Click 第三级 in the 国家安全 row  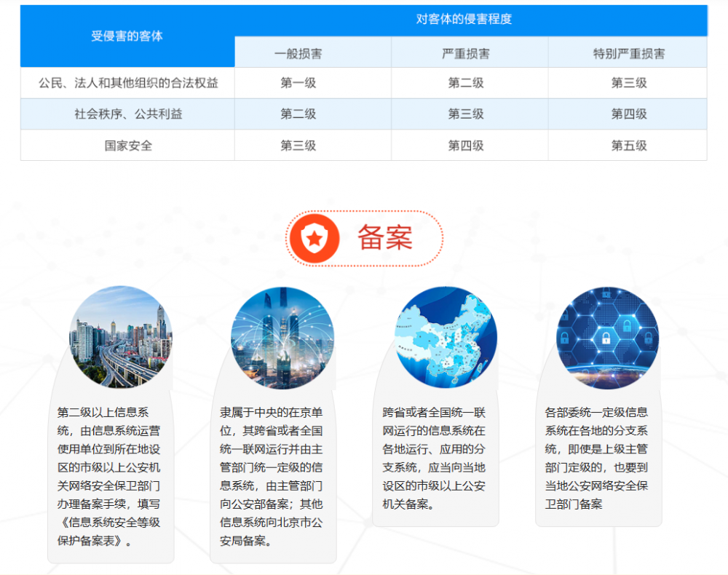pos(298,146)
